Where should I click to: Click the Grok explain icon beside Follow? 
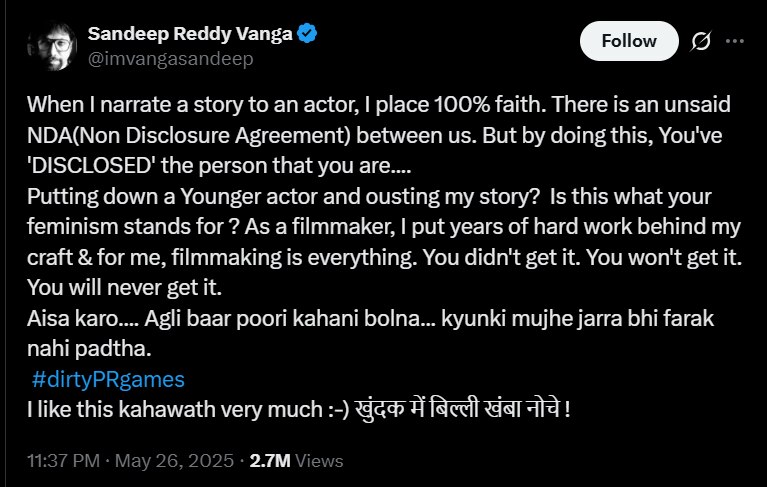click(701, 41)
